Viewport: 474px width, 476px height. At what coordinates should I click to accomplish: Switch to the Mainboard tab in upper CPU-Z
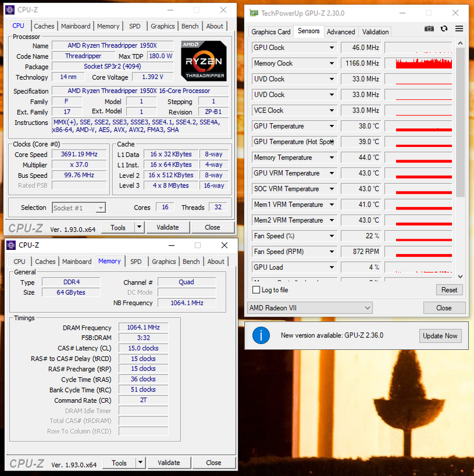pyautogui.click(x=76, y=26)
